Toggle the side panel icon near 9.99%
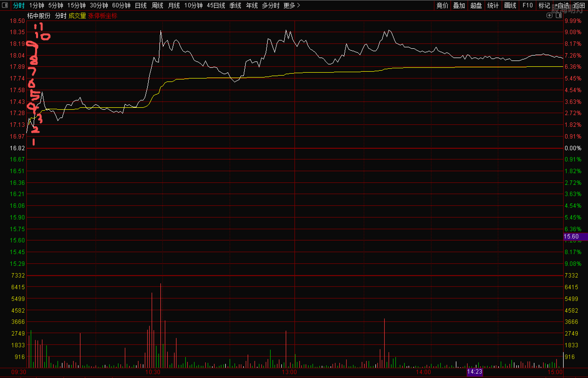The image size is (588, 378). pos(559,16)
